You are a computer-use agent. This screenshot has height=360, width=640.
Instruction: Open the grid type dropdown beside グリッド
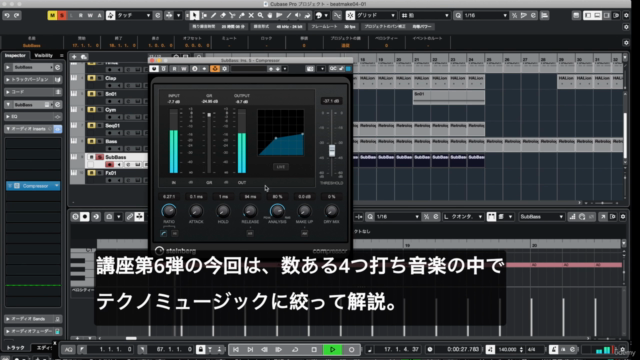coord(424,16)
